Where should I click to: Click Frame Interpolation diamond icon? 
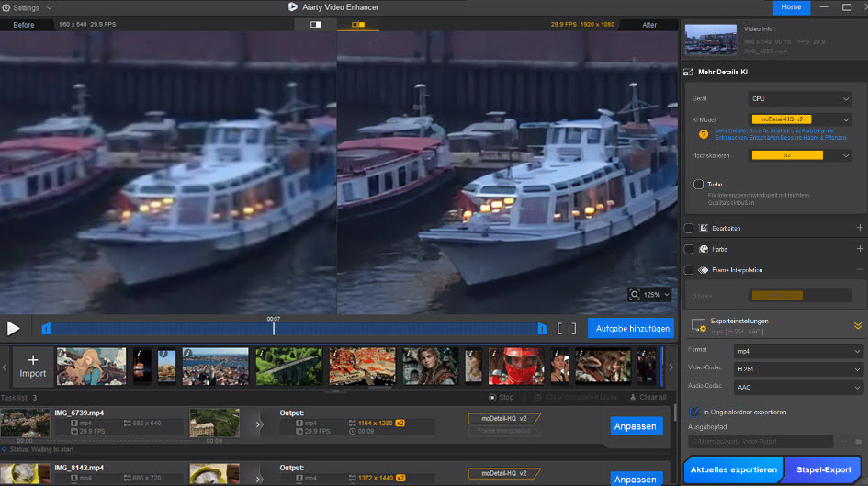pos(704,270)
